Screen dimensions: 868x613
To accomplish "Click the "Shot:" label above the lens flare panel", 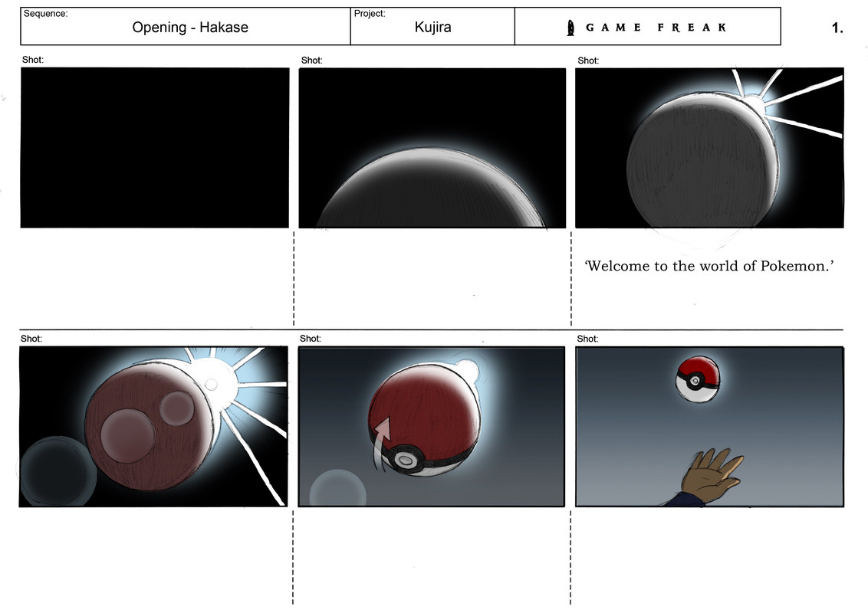I will [x=31, y=339].
